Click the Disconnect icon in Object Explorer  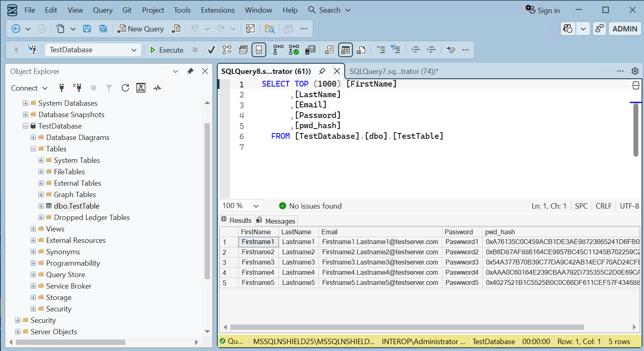(77, 88)
